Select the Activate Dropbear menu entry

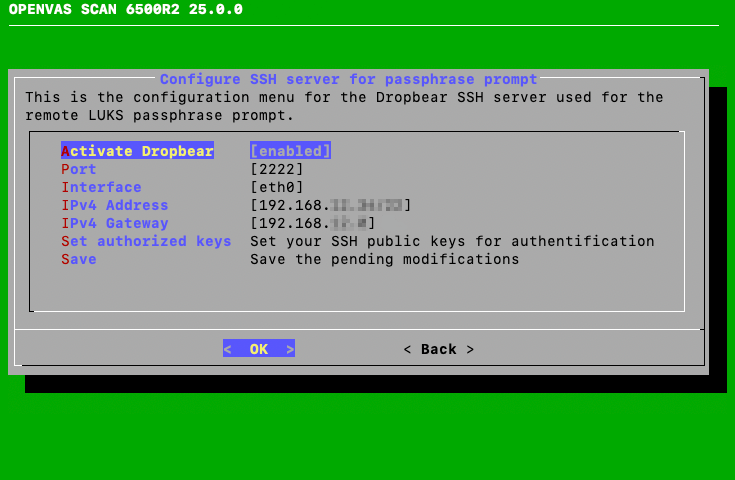(137, 151)
